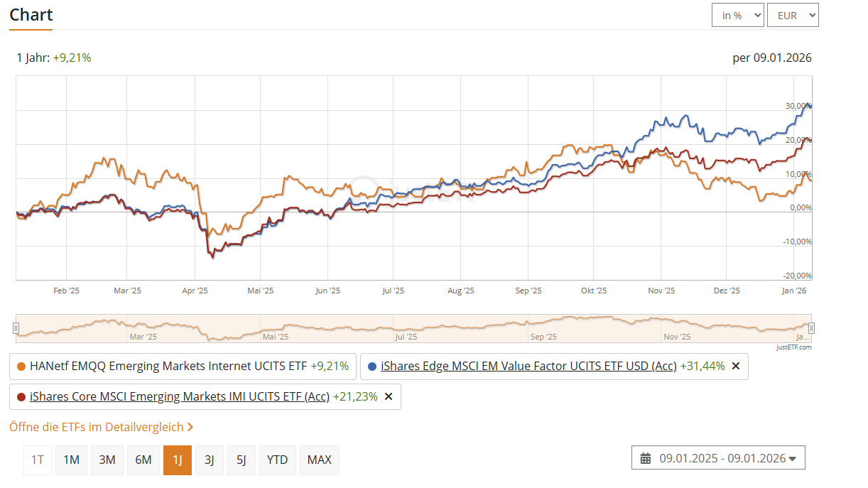This screenshot has width=868, height=488.
Task: Click right handle of range navigator
Action: [811, 327]
